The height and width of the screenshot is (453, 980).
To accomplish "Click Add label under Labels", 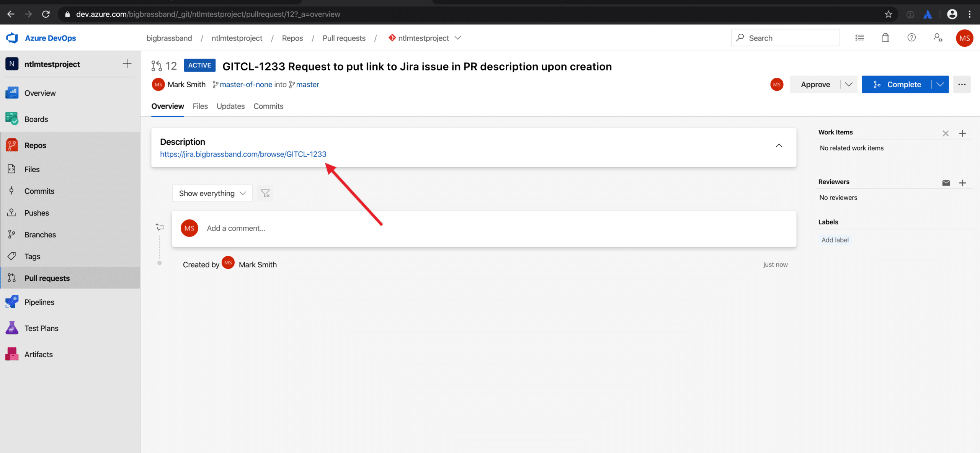I will pos(835,240).
